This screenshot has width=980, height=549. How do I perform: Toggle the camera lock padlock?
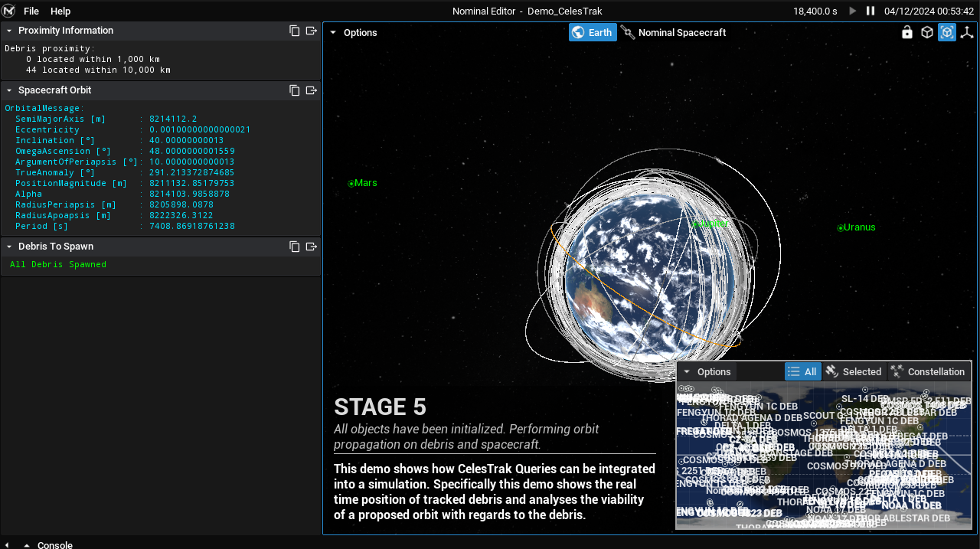coord(907,33)
